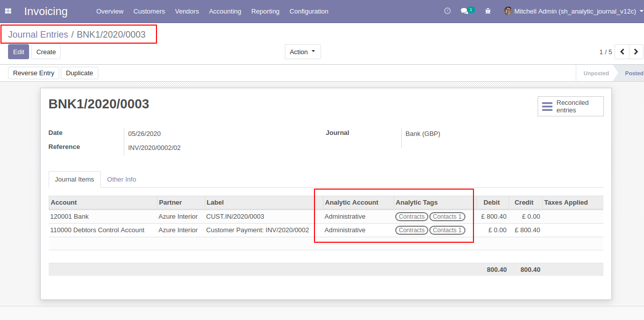The image size is (644, 320).
Task: Go to the next record arrow
Action: coord(636,52)
